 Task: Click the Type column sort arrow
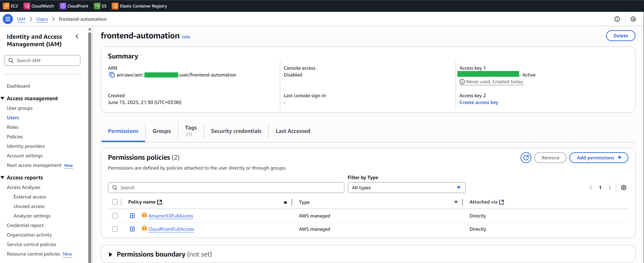(456, 202)
